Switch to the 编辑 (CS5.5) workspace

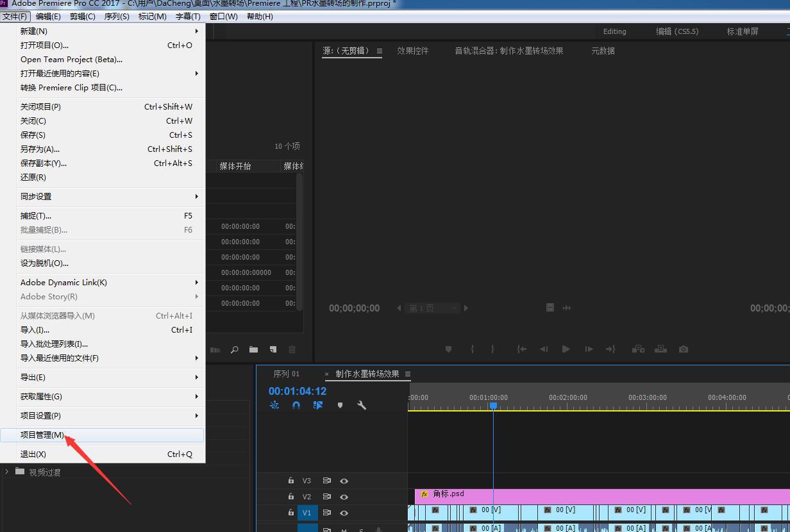(677, 31)
